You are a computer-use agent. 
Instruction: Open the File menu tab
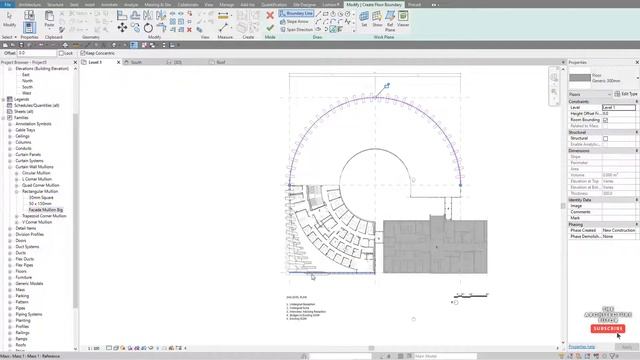pos(7,4)
